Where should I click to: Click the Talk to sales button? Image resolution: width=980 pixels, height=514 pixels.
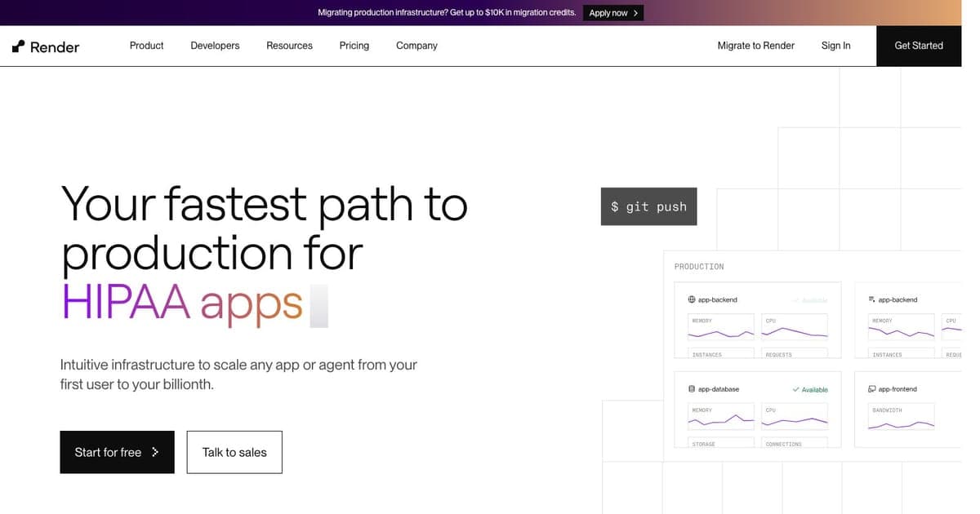pyautogui.click(x=234, y=452)
